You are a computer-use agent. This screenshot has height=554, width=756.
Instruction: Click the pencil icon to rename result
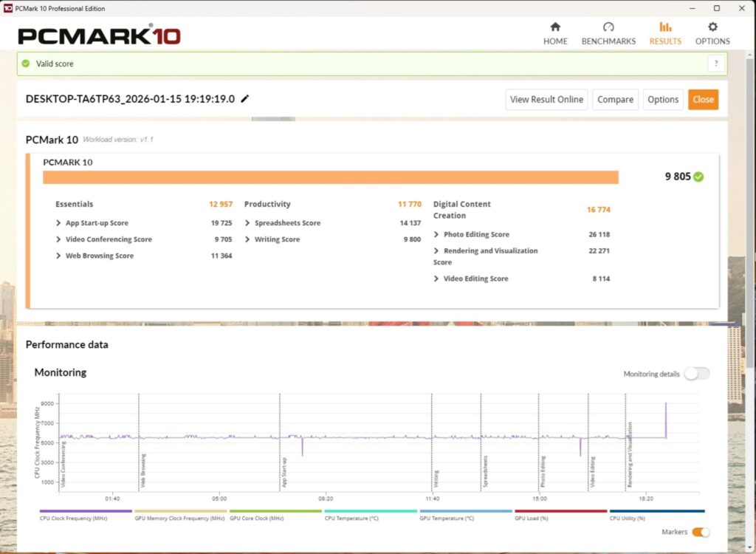click(x=245, y=99)
